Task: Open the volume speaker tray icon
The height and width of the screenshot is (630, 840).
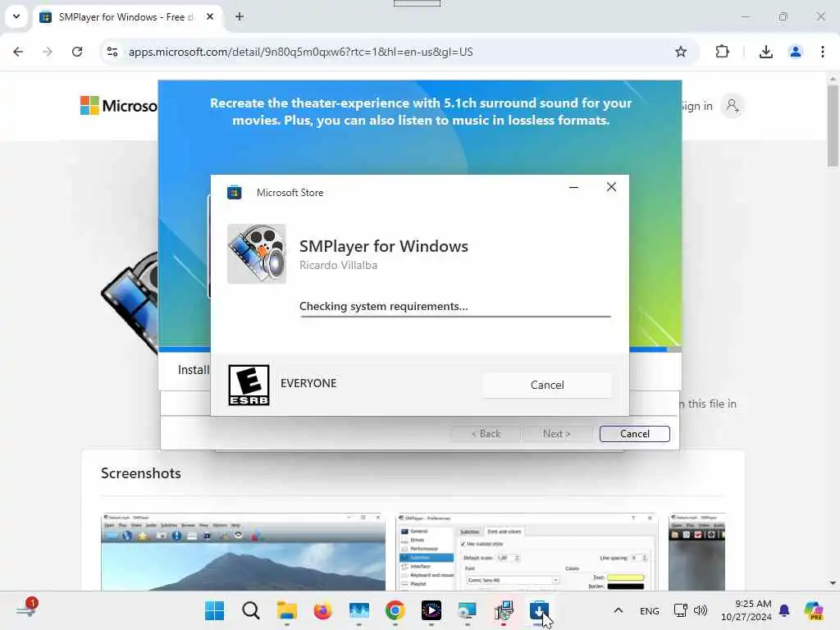Action: tap(701, 610)
